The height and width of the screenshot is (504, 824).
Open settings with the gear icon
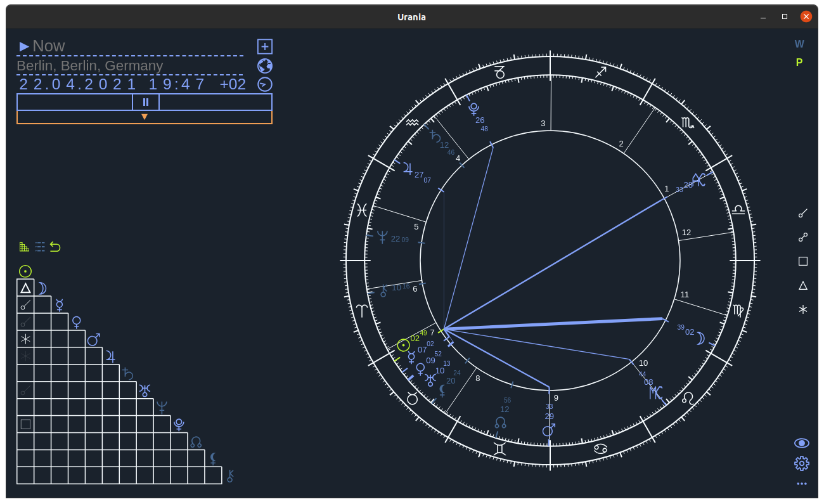[x=802, y=463]
